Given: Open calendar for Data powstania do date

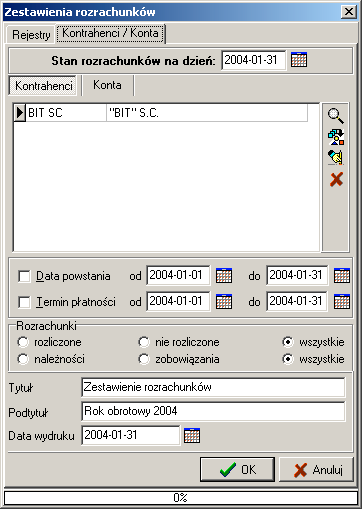Looking at the screenshot, I should pyautogui.click(x=342, y=275).
